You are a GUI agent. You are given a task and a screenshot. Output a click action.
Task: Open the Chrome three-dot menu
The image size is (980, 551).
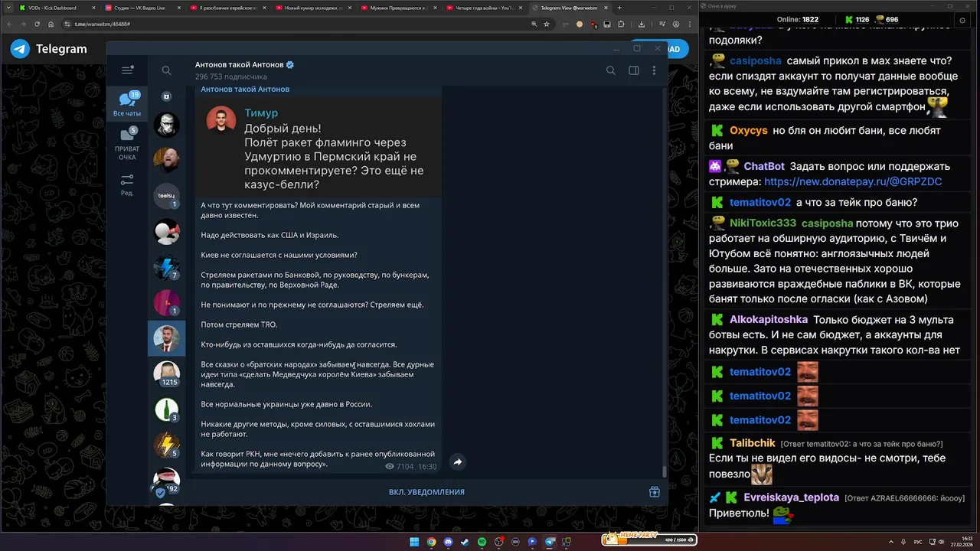click(x=689, y=24)
